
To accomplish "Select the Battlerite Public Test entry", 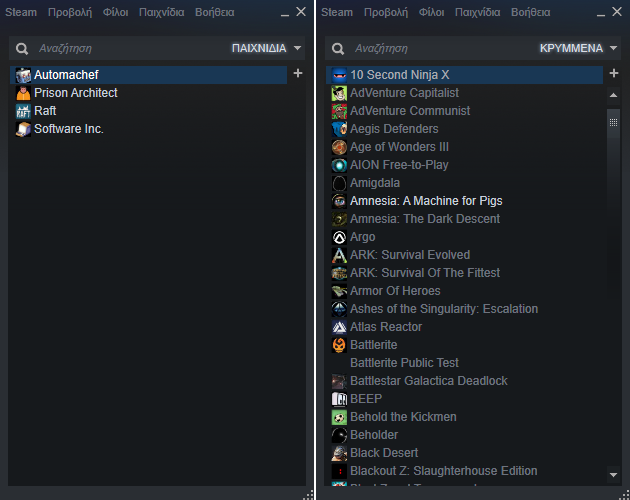I will (x=404, y=363).
